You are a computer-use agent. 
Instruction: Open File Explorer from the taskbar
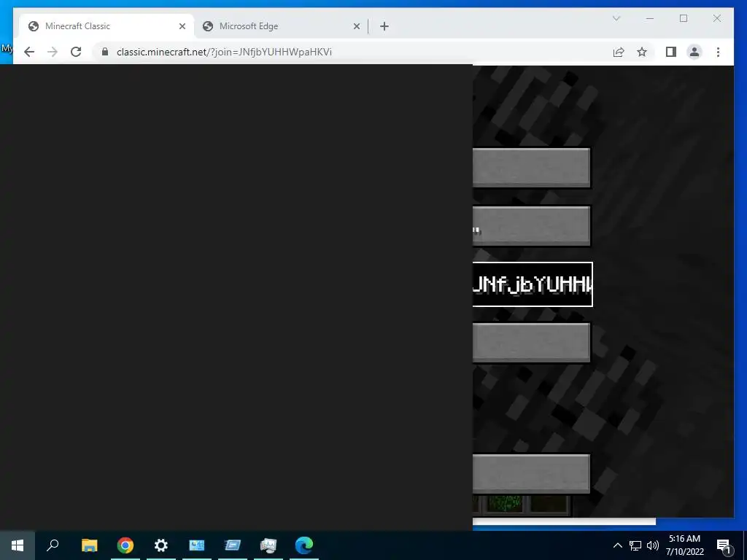(x=89, y=545)
